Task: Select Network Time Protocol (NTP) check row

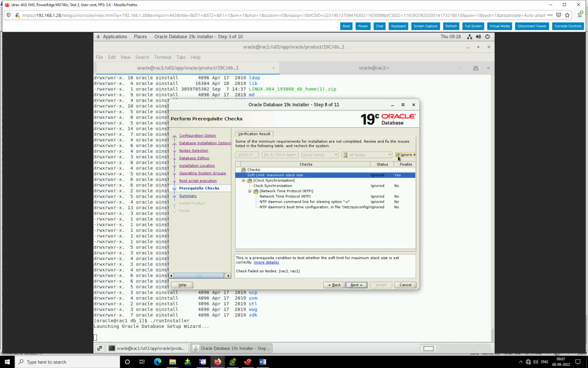Action: [x=325, y=196]
